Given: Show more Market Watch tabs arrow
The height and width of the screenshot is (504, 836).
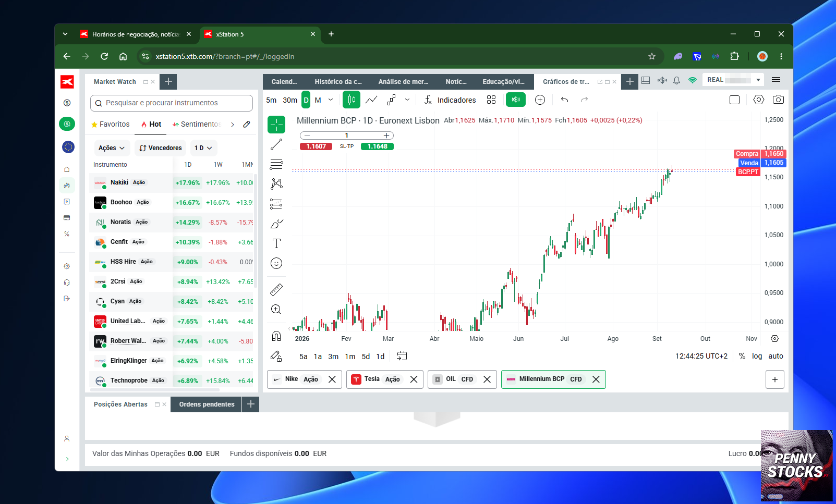Looking at the screenshot, I should (233, 125).
